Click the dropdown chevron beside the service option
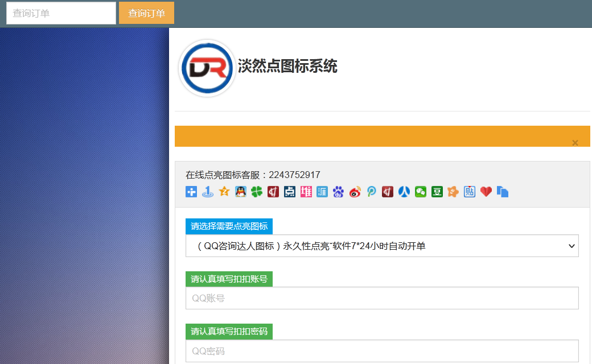This screenshot has width=592, height=364. [572, 246]
